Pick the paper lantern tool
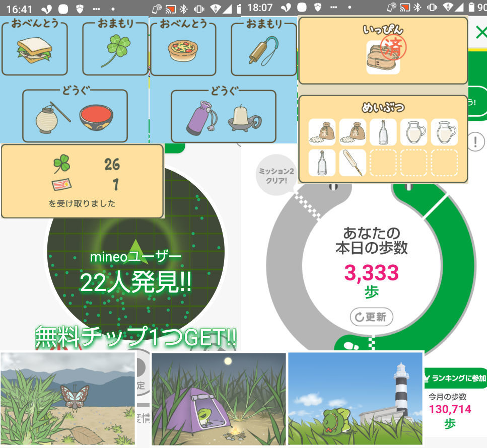487x448 pixels. [53, 118]
